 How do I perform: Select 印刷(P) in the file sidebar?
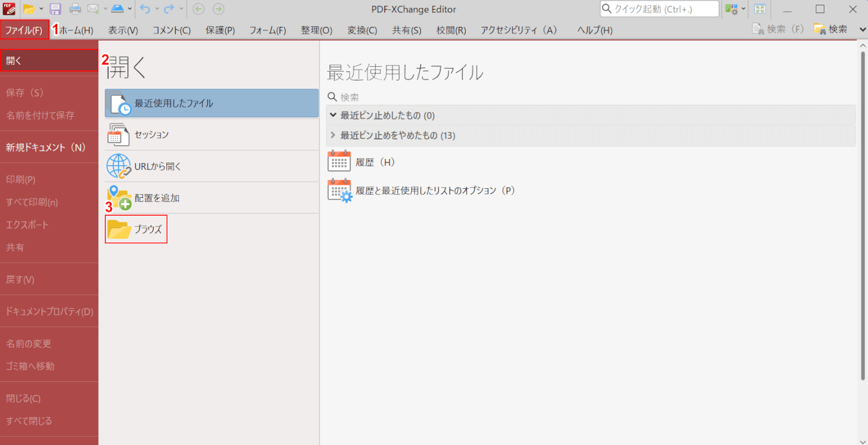[x=49, y=180]
